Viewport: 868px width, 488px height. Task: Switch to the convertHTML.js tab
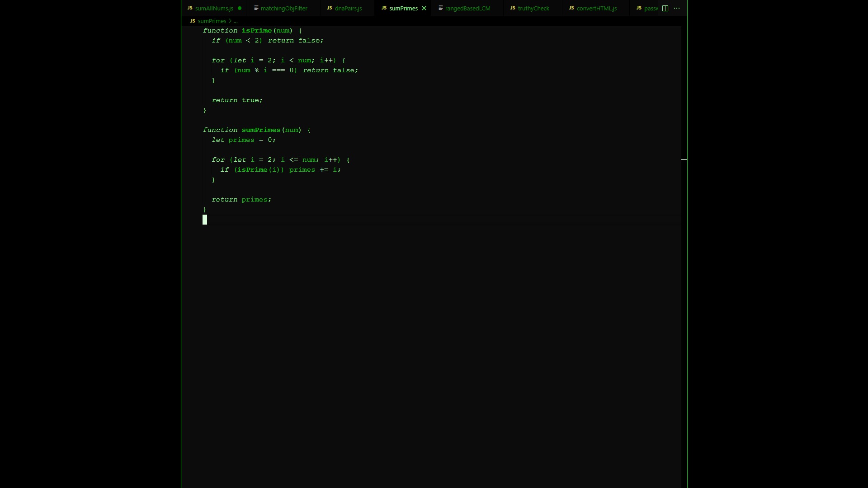click(596, 8)
